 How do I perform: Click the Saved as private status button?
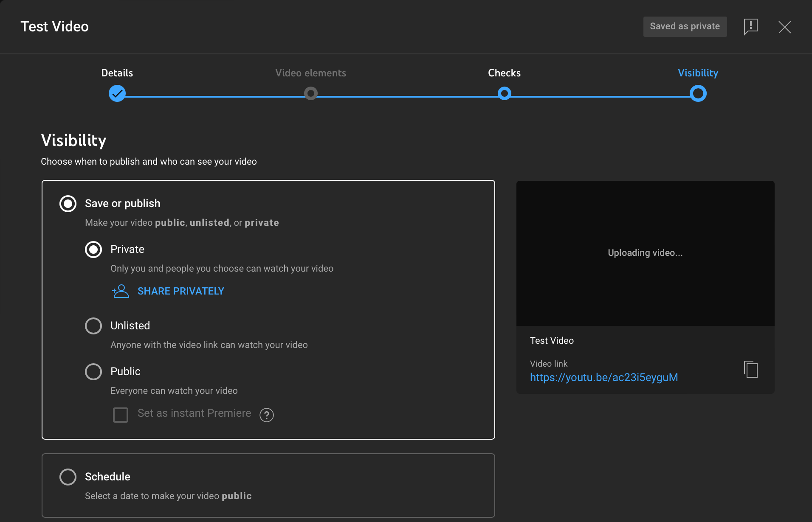pyautogui.click(x=685, y=26)
